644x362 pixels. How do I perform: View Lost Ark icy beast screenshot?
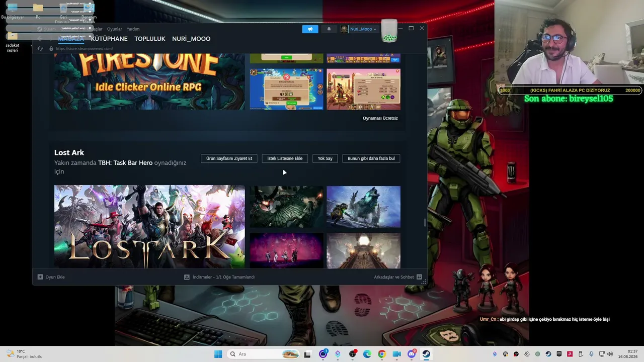click(364, 207)
